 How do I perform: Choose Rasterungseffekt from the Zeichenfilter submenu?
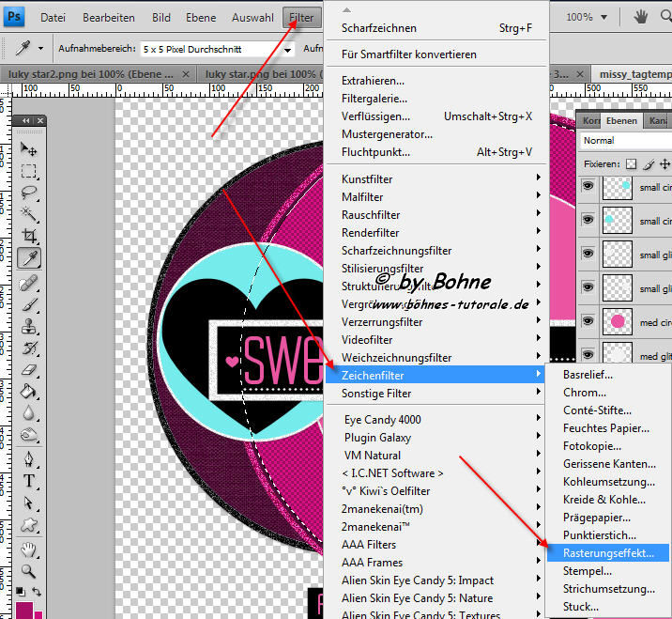coord(607,553)
